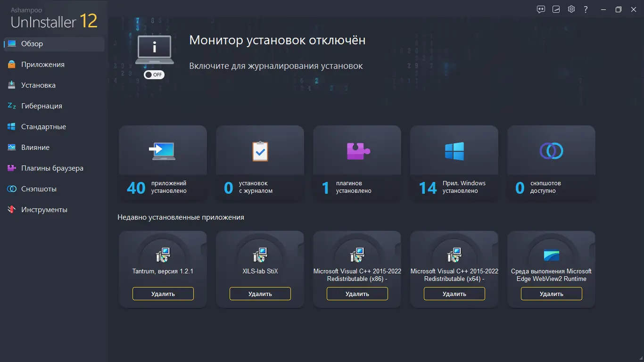Screen dimensions: 644x362
Task: Open the feedback chat icon in title bar
Action: [541, 9]
